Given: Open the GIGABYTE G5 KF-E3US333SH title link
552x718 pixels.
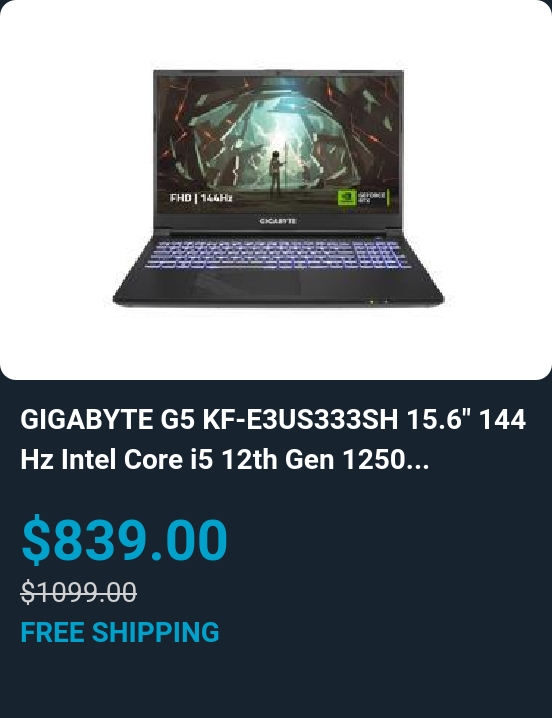Looking at the screenshot, I should (273, 439).
